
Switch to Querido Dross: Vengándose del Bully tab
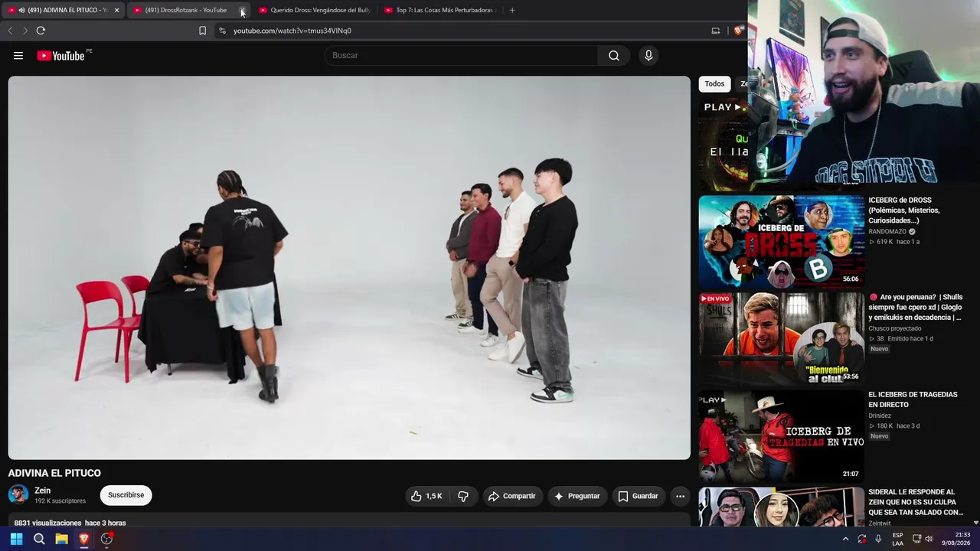(x=314, y=10)
